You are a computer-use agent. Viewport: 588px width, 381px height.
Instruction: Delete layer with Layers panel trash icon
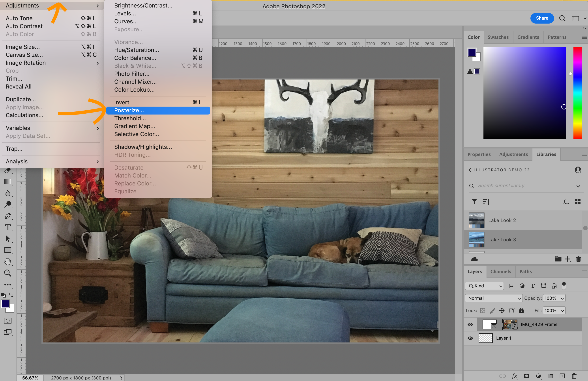[574, 376]
